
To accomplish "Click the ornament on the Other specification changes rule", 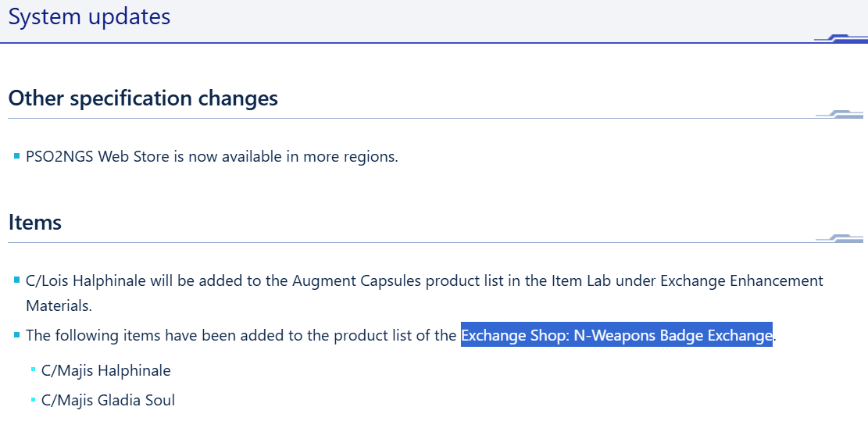I will point(839,114).
